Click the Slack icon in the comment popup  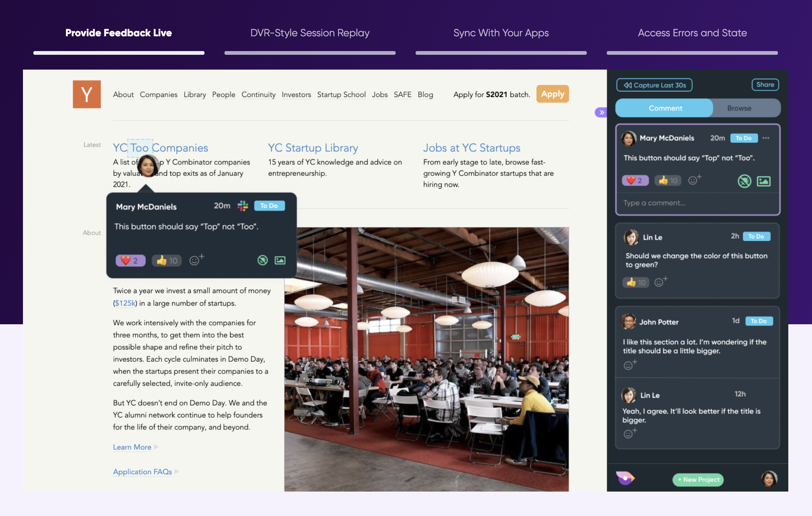(243, 206)
